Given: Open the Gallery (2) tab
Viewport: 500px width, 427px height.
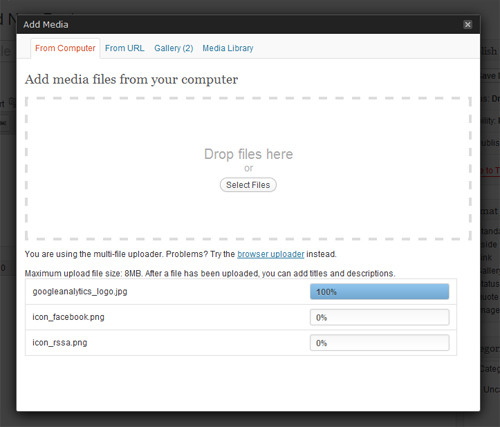Looking at the screenshot, I should pyautogui.click(x=174, y=48).
